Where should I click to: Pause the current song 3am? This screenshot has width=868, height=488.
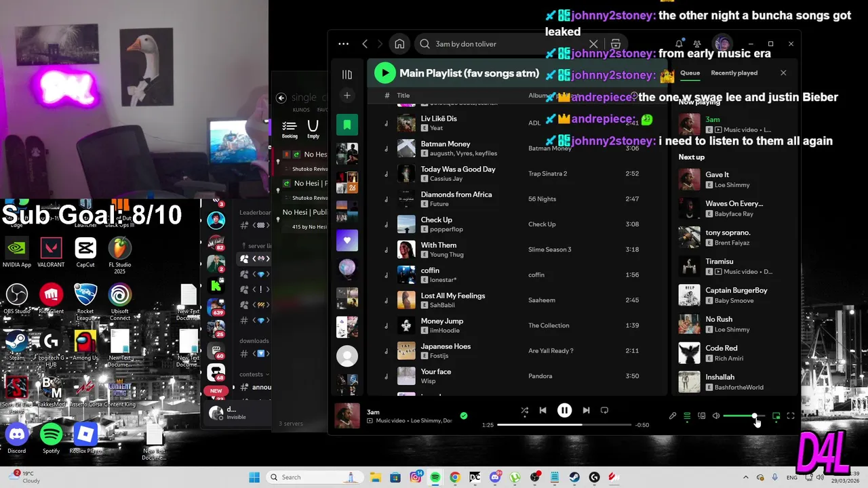coord(564,411)
